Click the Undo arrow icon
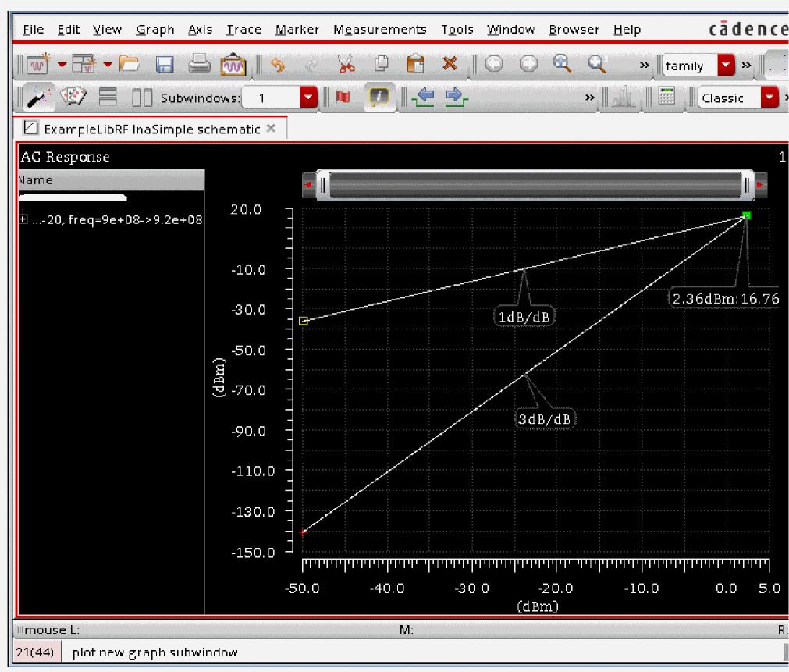 point(278,65)
